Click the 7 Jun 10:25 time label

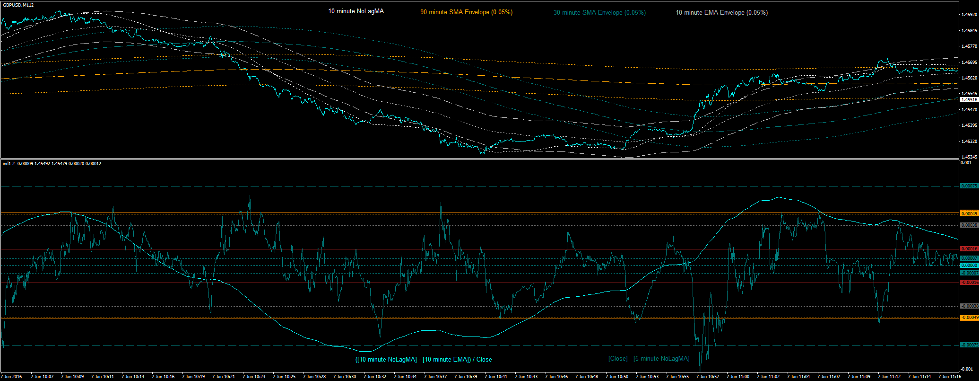pyautogui.click(x=284, y=377)
